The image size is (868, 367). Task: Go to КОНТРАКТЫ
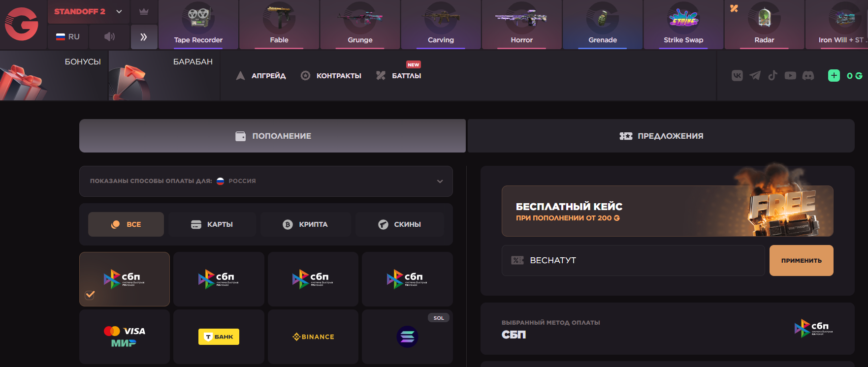pos(331,76)
